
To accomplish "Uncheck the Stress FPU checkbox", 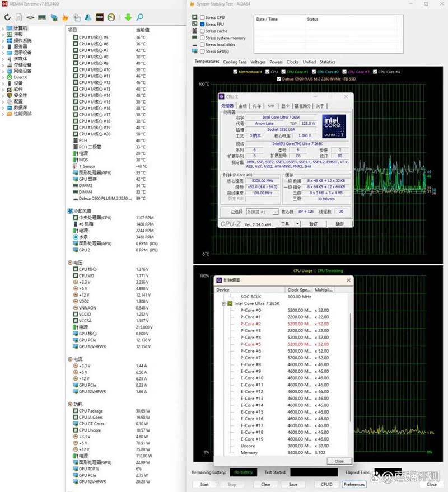I will pos(203,24).
